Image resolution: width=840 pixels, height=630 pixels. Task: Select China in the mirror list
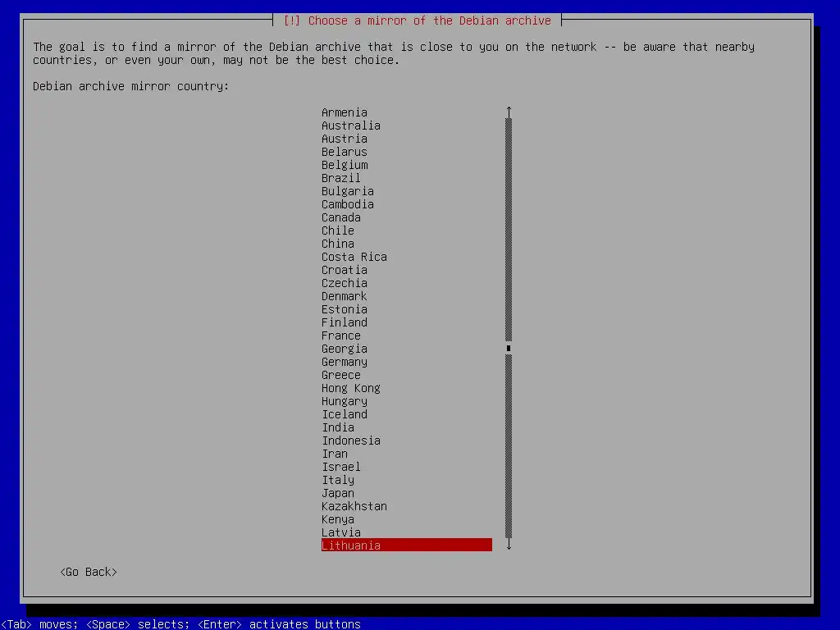coord(338,244)
